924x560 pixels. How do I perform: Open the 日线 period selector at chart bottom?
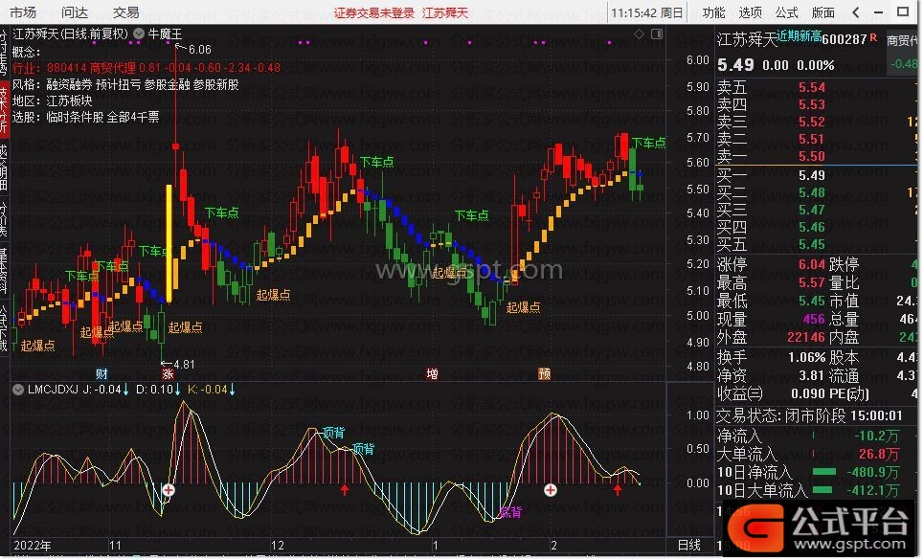689,546
